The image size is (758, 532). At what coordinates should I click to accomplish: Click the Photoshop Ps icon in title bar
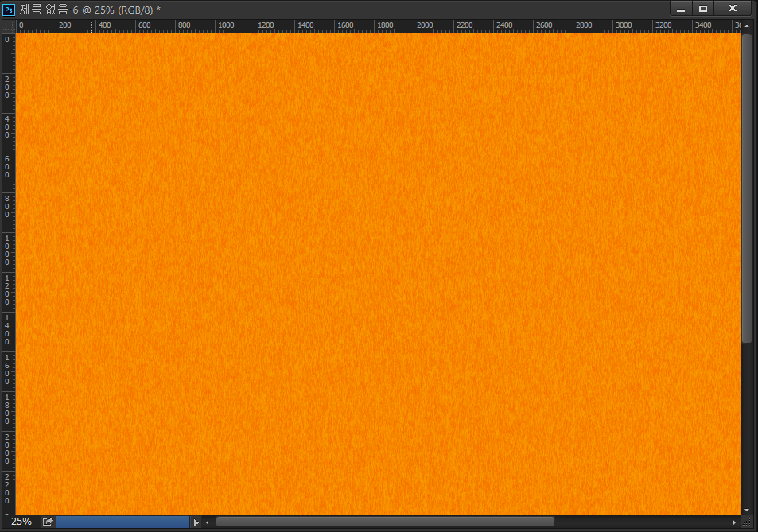9,9
